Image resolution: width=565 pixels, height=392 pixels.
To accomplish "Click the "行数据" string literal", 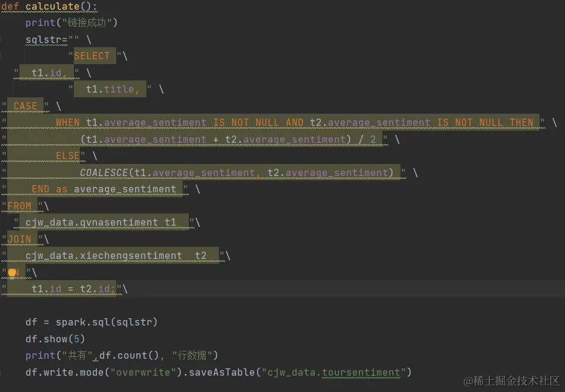I will pos(192,355).
